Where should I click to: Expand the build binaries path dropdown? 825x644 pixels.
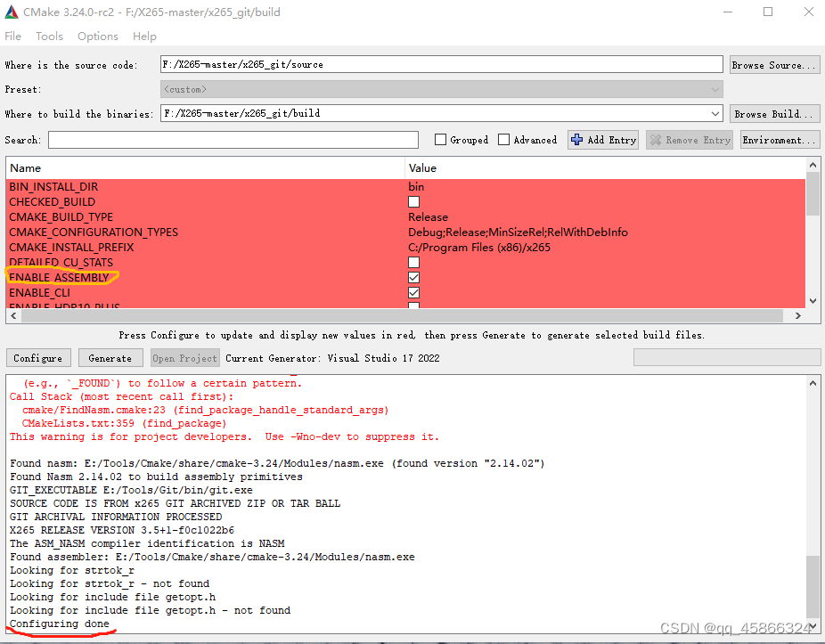(x=715, y=113)
